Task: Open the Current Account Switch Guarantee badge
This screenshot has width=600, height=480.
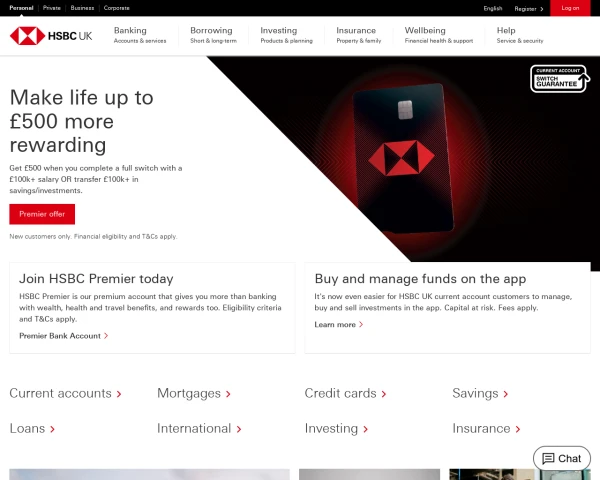Action: pos(560,78)
